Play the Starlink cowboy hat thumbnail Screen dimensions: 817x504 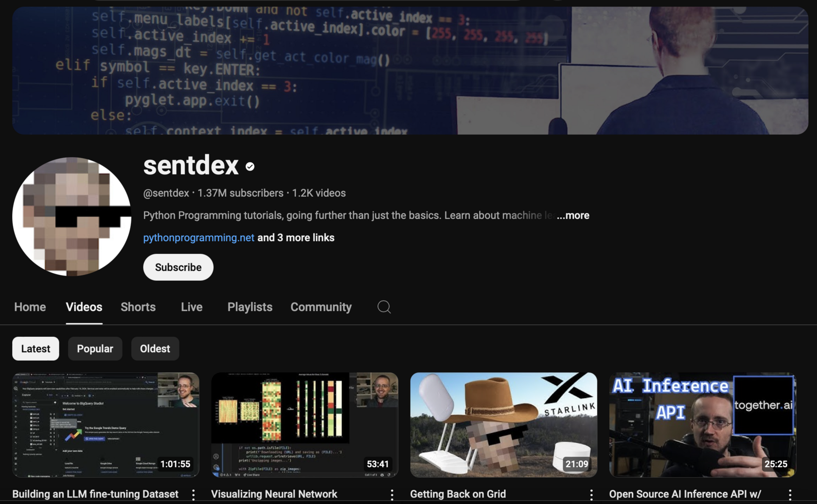click(x=503, y=425)
